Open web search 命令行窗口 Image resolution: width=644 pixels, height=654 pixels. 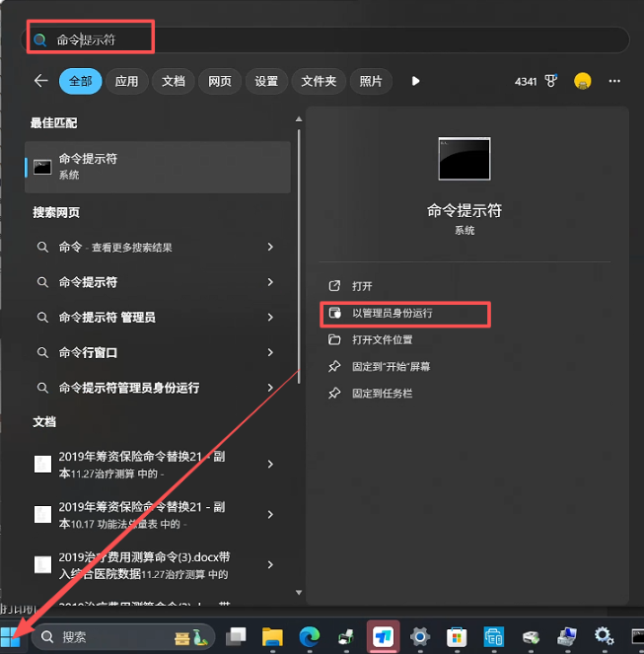(x=88, y=352)
